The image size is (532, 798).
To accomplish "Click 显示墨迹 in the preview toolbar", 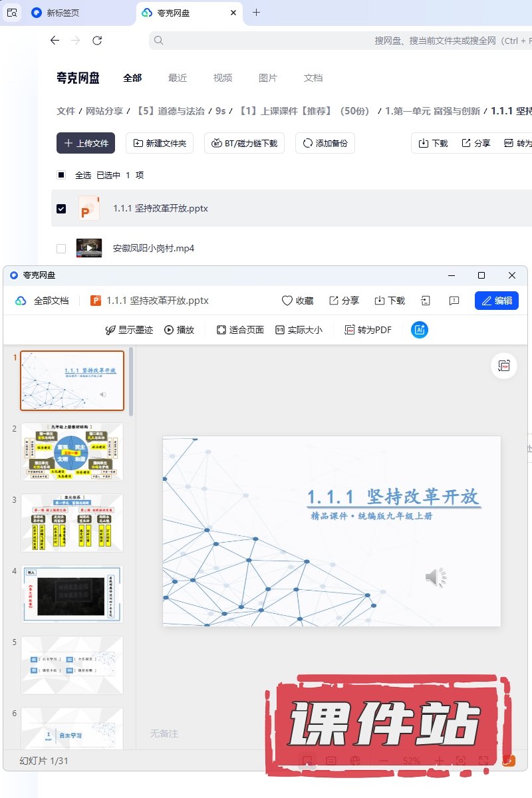I will tap(130, 330).
